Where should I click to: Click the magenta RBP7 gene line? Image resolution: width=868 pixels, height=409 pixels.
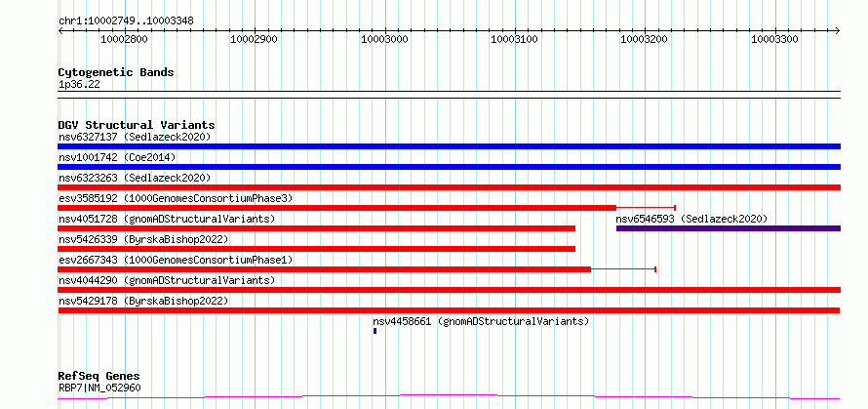pos(449,397)
